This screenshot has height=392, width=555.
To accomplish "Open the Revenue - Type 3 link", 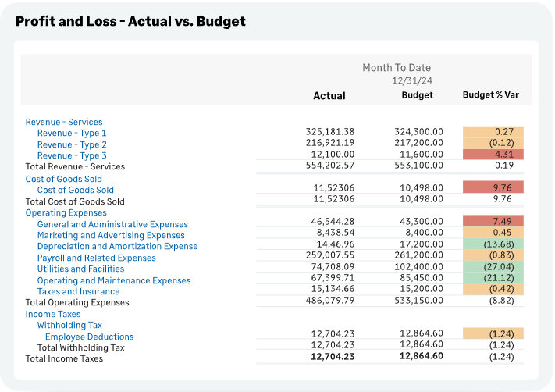I will tap(72, 156).
